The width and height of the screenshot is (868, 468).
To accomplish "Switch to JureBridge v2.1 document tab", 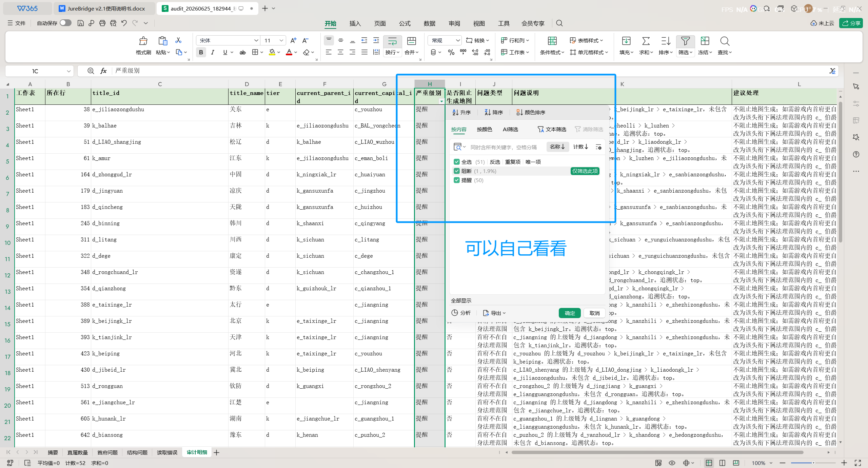I will 104,8.
